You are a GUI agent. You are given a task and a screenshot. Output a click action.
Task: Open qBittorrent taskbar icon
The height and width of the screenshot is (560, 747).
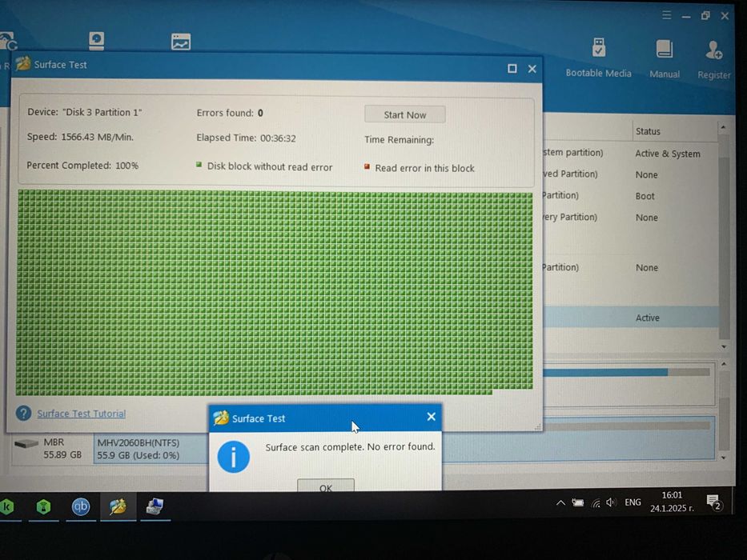coord(81,506)
